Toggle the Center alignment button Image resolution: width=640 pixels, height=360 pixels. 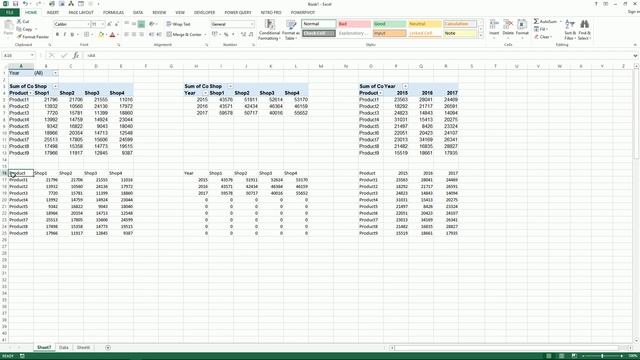click(x=134, y=35)
